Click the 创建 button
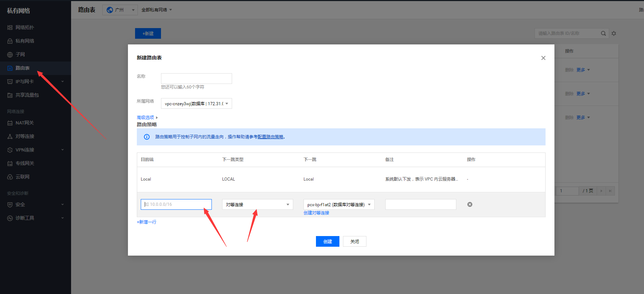Viewport: 644px width, 294px height. click(327, 241)
